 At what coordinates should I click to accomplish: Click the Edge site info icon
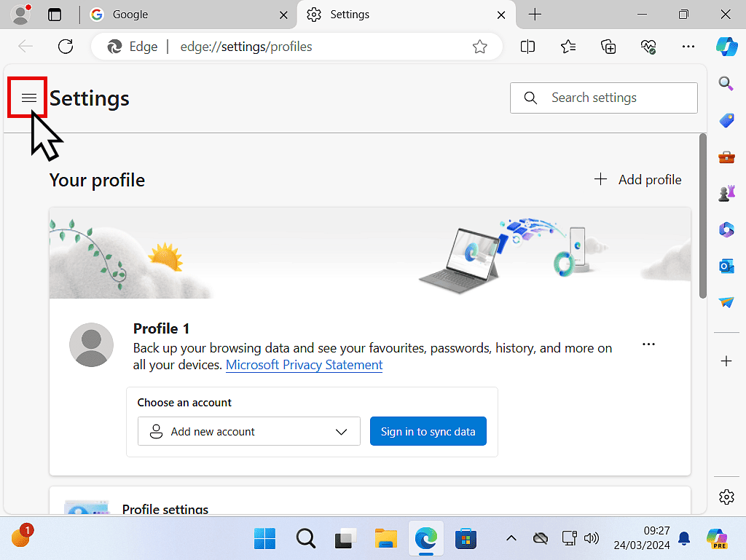(x=114, y=47)
